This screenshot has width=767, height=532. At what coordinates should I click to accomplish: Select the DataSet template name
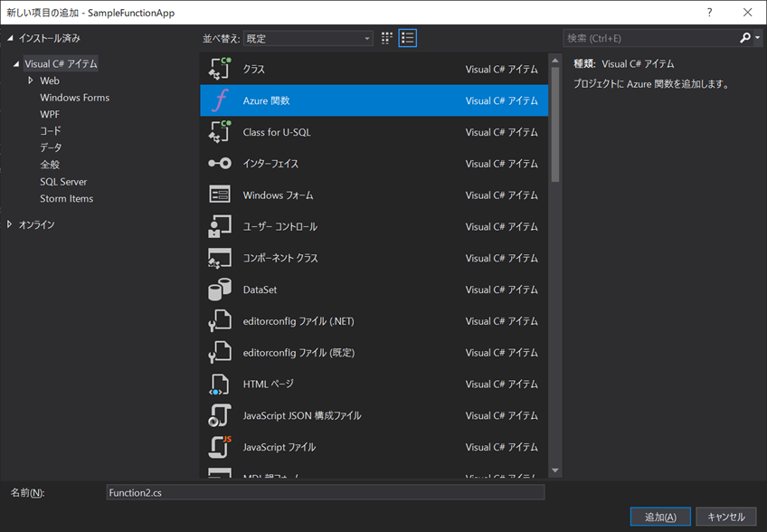point(260,290)
